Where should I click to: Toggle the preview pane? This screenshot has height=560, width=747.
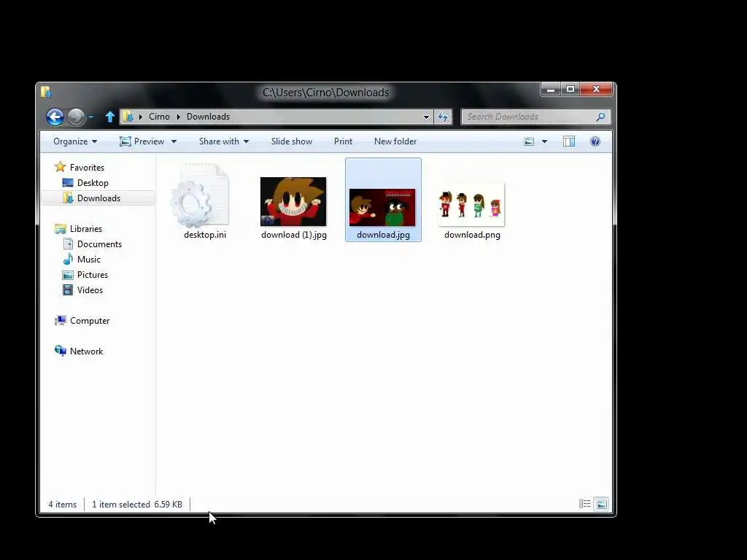coord(569,141)
